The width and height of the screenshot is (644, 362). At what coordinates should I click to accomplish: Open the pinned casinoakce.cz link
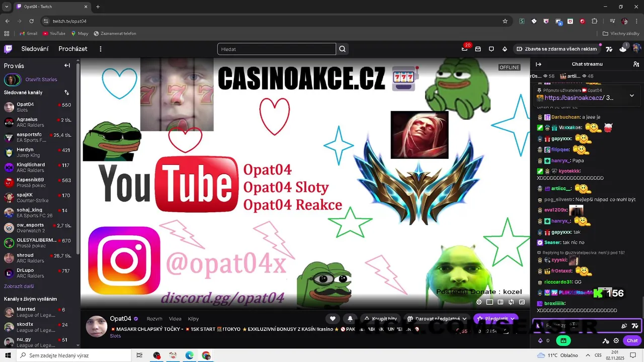coord(575,98)
